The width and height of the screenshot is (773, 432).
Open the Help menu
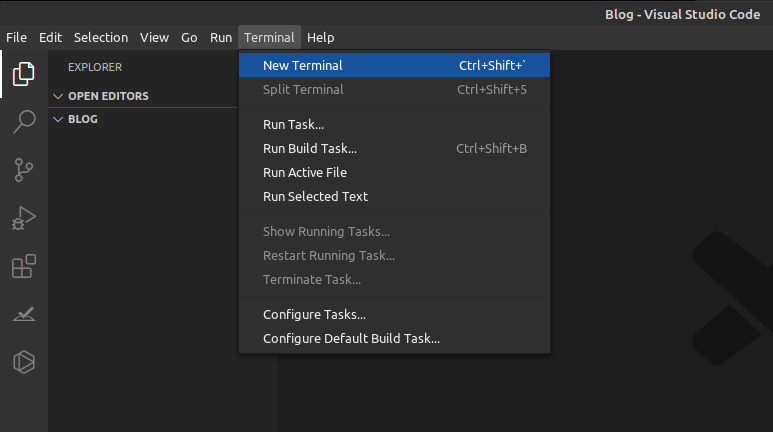click(320, 37)
